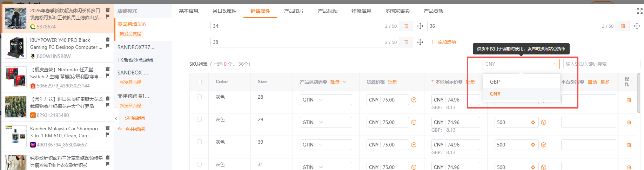Image resolution: width=644 pixels, height=170 pixels.
Task: Flag the Nintendo Switch 2 product entry
Action: click(x=108, y=76)
